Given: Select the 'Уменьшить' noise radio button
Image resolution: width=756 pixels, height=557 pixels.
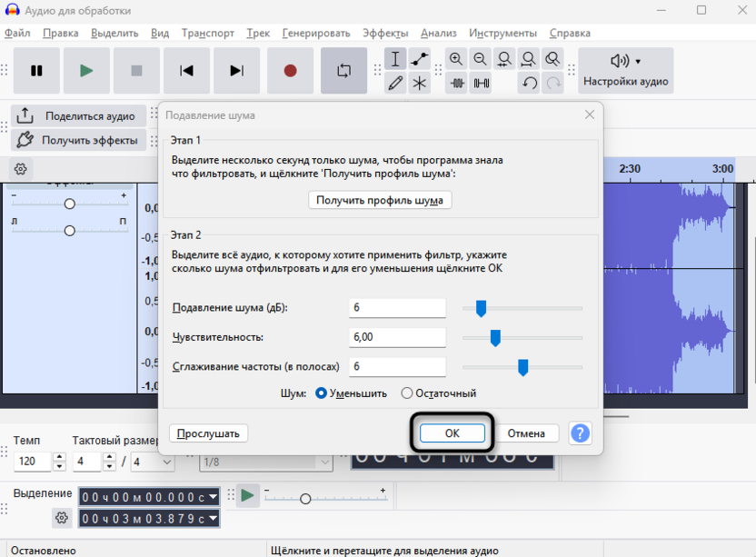Looking at the screenshot, I should [323, 393].
